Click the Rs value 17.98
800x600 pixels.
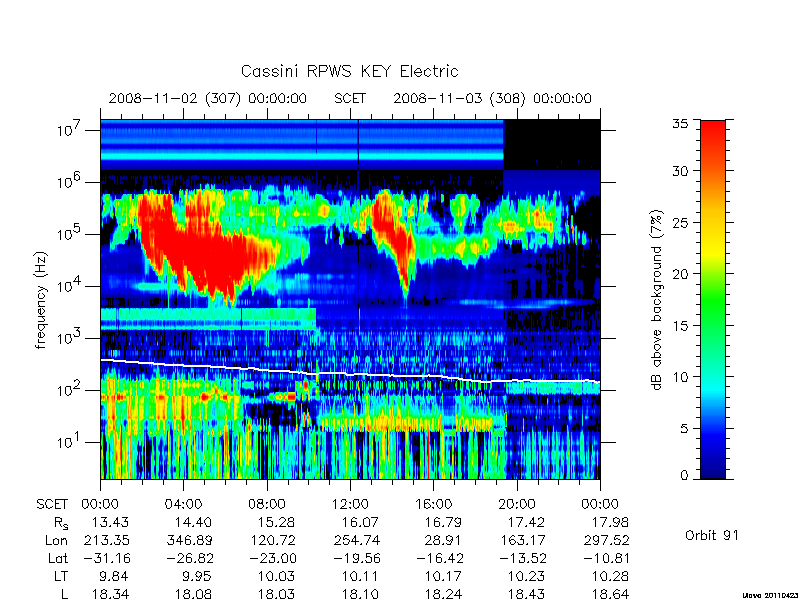pyautogui.click(x=610, y=522)
